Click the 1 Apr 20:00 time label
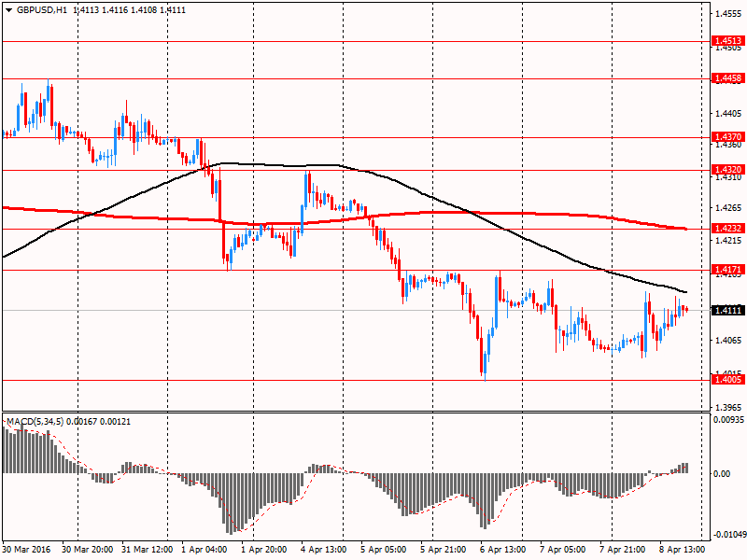This screenshot has height=560, width=747. [x=264, y=550]
